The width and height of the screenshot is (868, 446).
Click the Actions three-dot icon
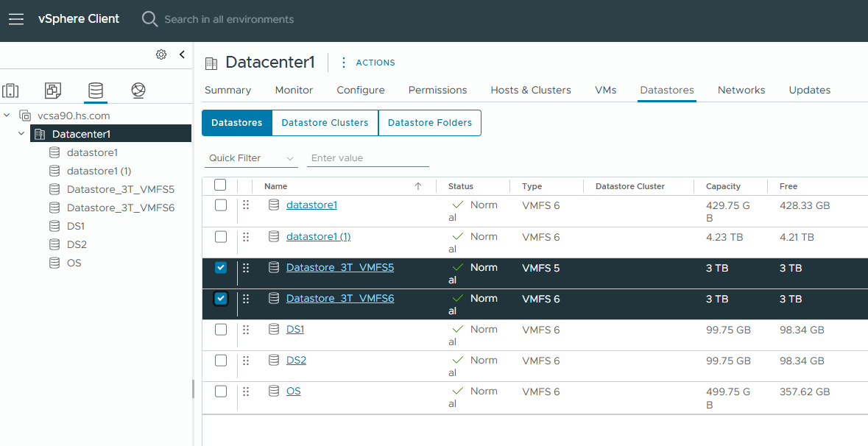(344, 63)
